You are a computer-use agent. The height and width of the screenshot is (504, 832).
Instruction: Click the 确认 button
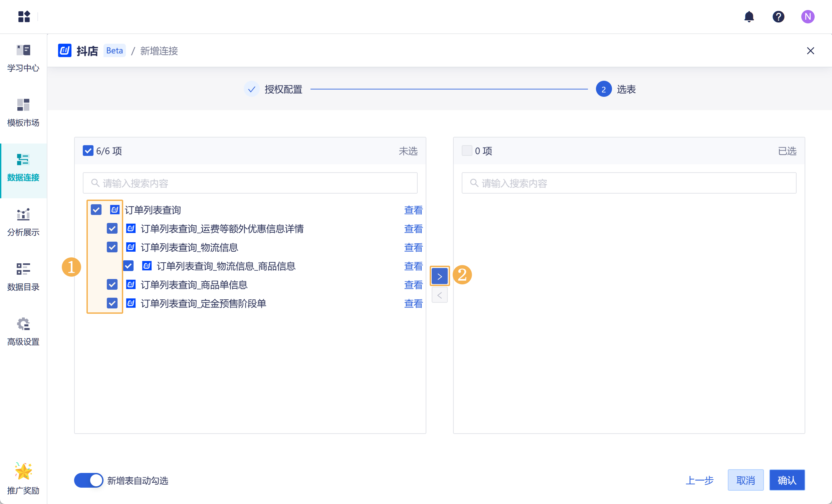pos(786,480)
